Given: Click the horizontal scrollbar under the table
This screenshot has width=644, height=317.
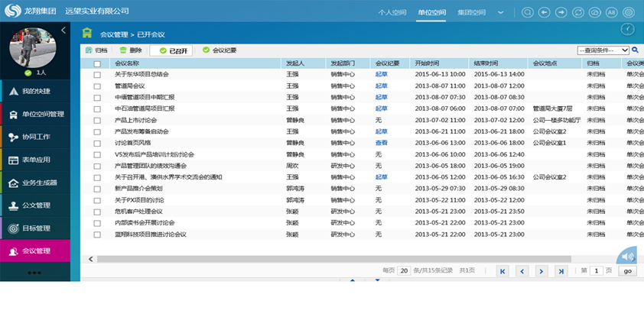Looking at the screenshot, I should point(334,259).
